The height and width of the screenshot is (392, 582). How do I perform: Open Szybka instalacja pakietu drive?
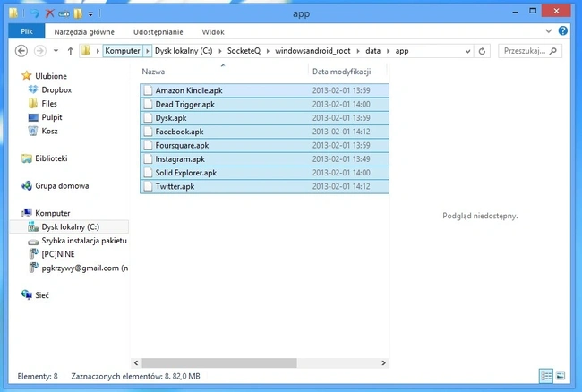point(78,241)
